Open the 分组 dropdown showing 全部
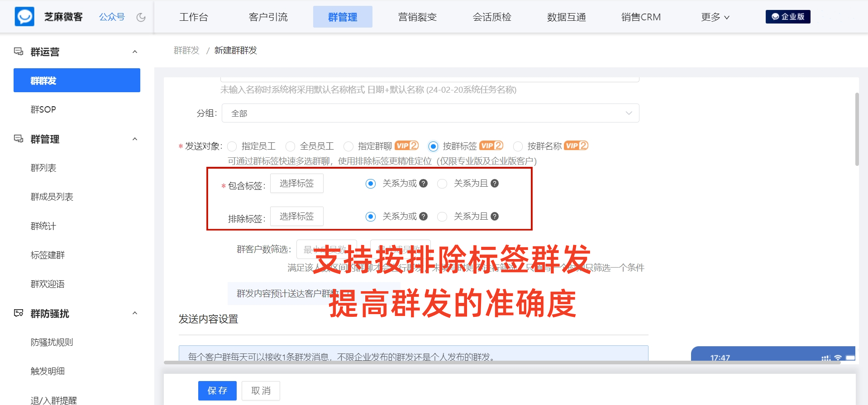The image size is (868, 405). (430, 113)
